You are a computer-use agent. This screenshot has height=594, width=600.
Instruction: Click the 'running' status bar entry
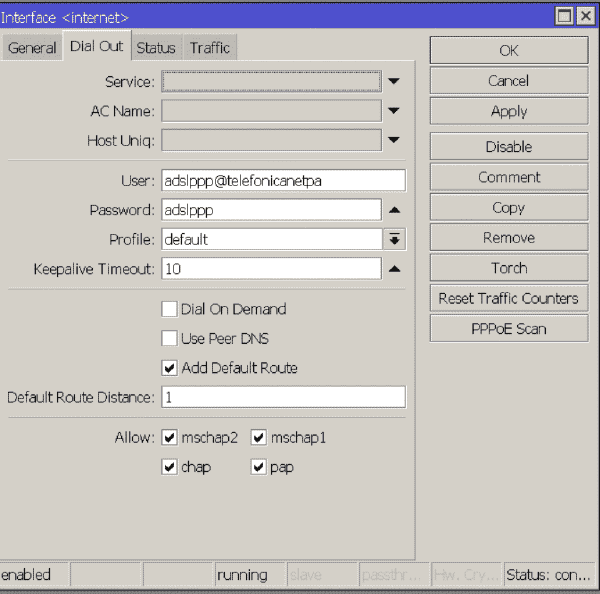point(250,574)
